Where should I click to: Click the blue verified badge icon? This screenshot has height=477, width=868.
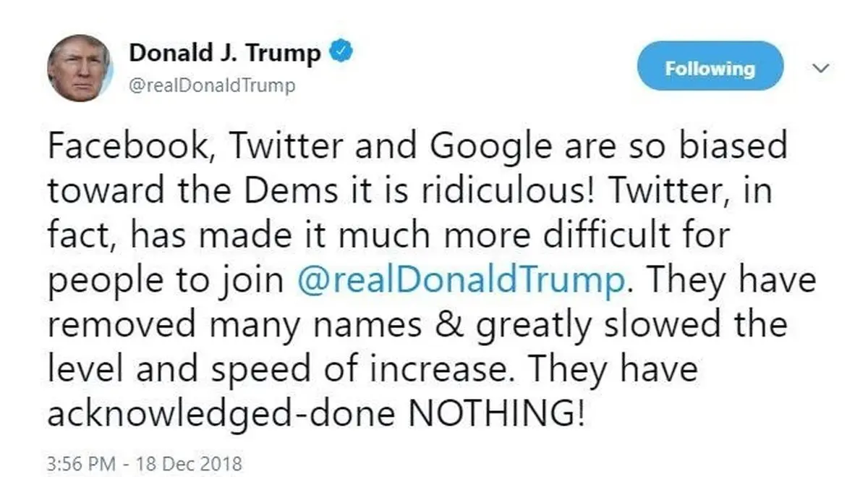click(x=341, y=54)
